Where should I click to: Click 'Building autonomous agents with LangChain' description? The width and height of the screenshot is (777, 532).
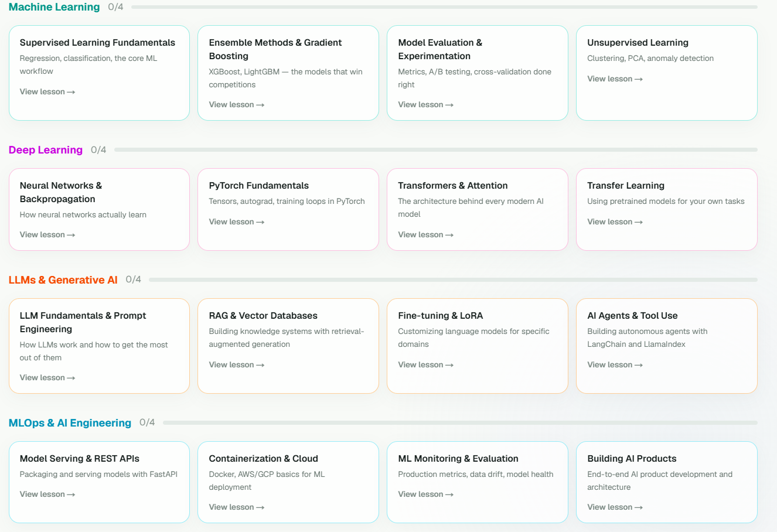[x=647, y=338]
